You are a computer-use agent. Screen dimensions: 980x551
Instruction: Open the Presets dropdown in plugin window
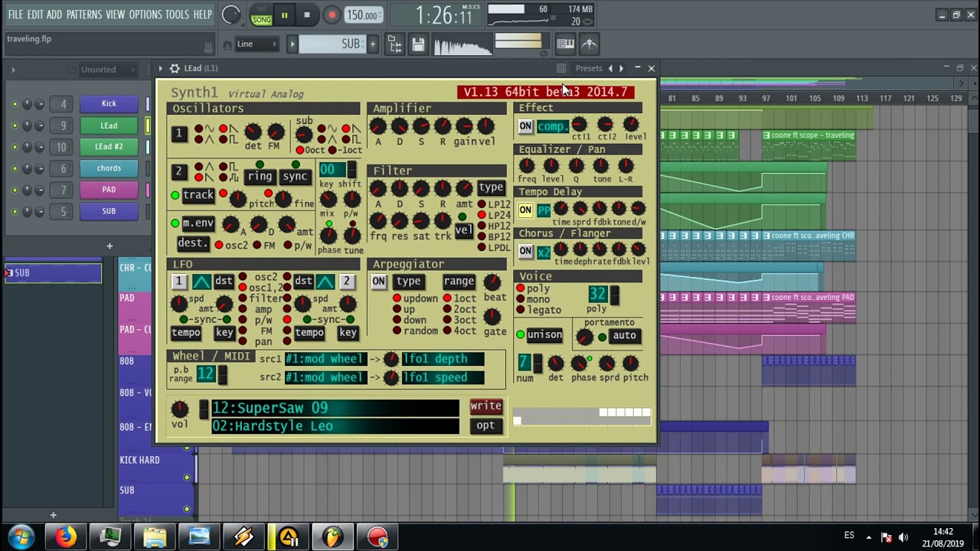(x=589, y=68)
